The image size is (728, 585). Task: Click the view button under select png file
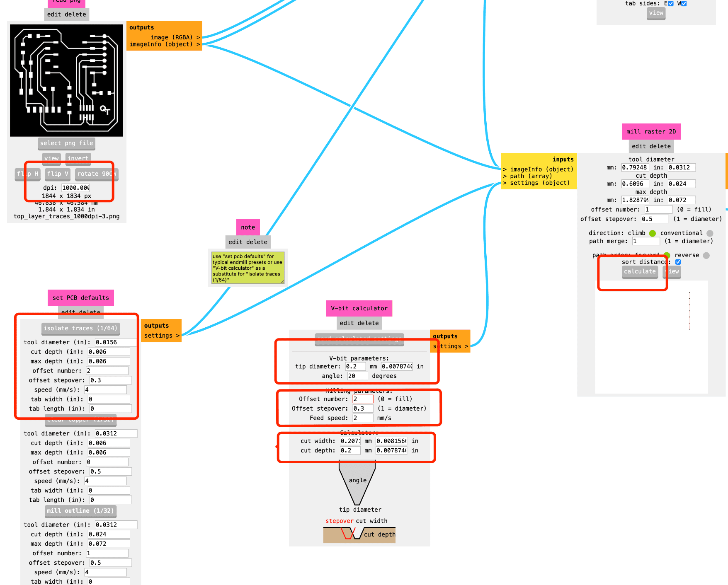[x=51, y=158]
